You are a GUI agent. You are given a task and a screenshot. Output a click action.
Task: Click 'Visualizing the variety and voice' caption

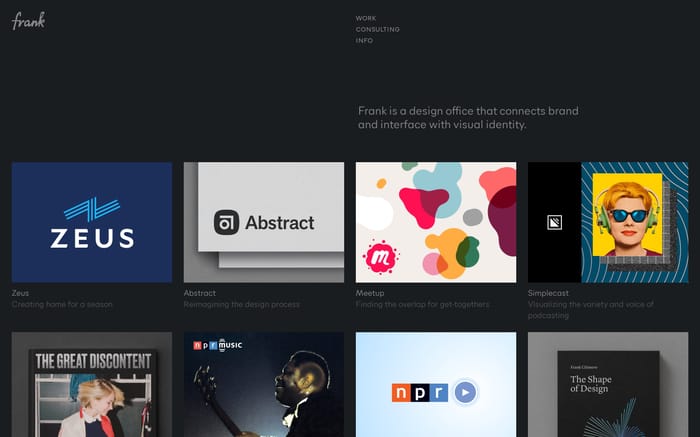591,310
